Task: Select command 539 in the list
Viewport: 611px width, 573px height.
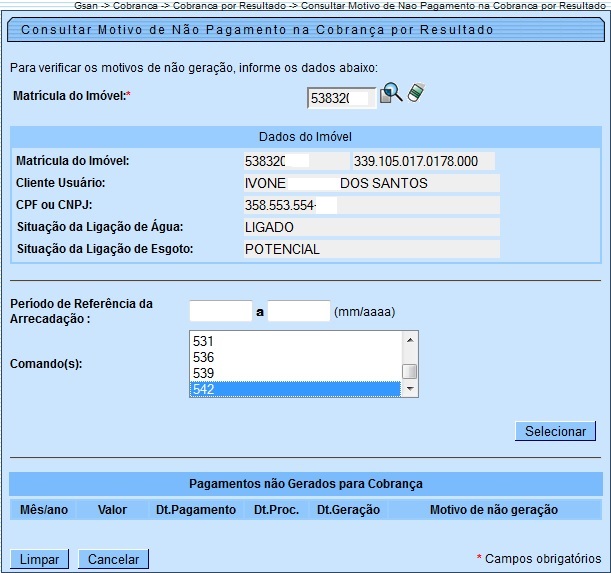Action: click(x=295, y=373)
